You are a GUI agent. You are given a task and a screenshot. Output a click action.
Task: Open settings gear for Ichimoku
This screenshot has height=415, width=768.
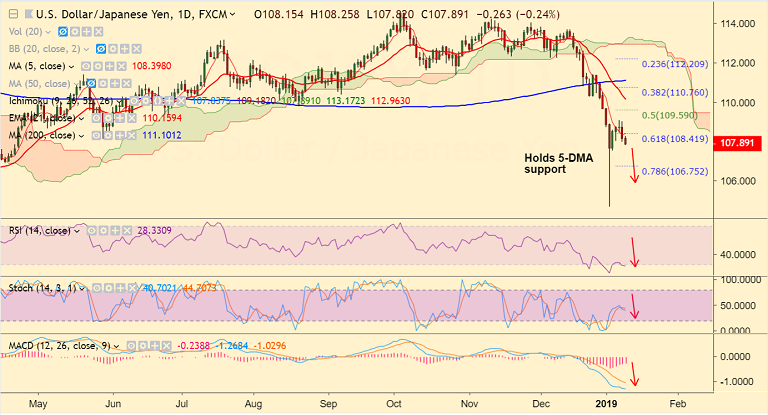[146, 101]
